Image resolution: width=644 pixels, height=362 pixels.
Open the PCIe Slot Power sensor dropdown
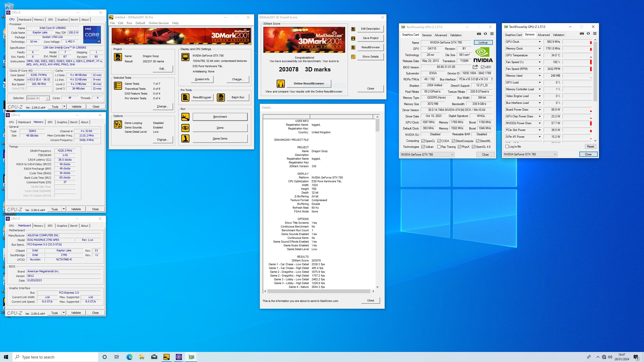pos(540,130)
